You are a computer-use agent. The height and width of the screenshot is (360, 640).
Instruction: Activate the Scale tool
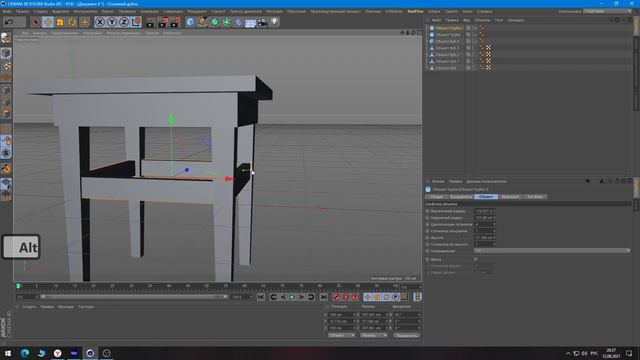click(60, 22)
